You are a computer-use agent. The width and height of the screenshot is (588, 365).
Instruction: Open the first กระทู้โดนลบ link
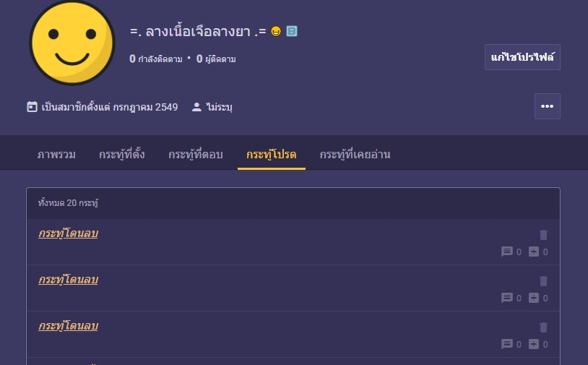tap(68, 233)
